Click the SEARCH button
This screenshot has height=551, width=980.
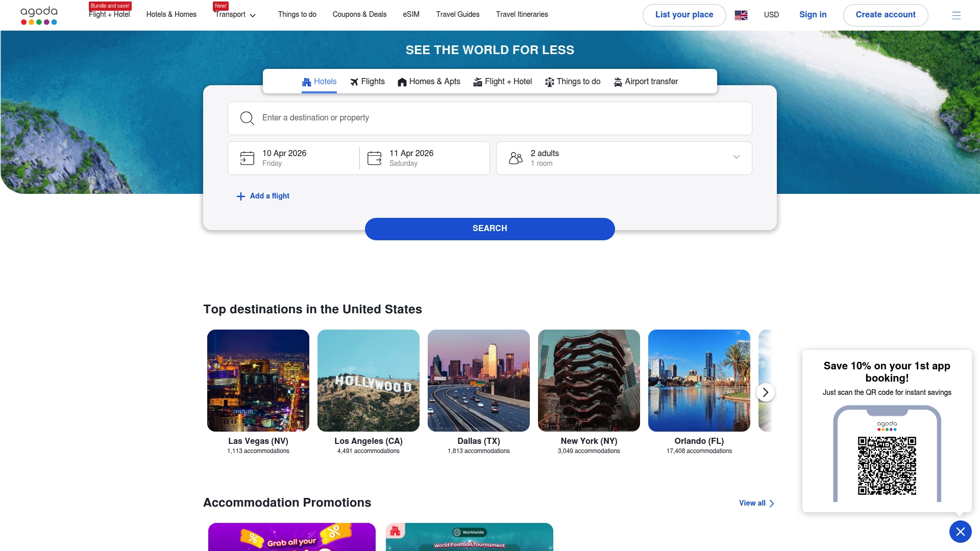pyautogui.click(x=489, y=229)
